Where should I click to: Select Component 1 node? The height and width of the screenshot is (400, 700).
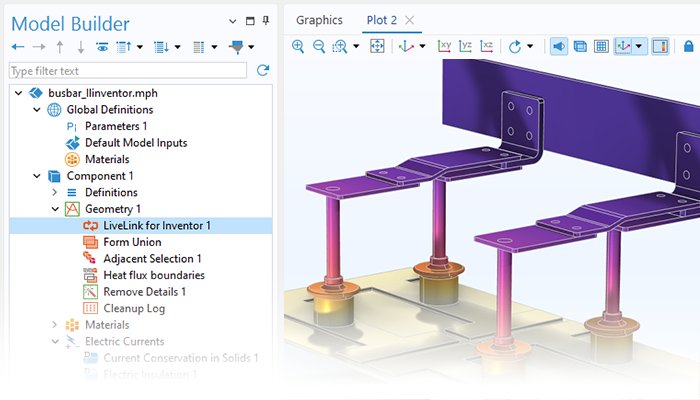tap(100, 176)
